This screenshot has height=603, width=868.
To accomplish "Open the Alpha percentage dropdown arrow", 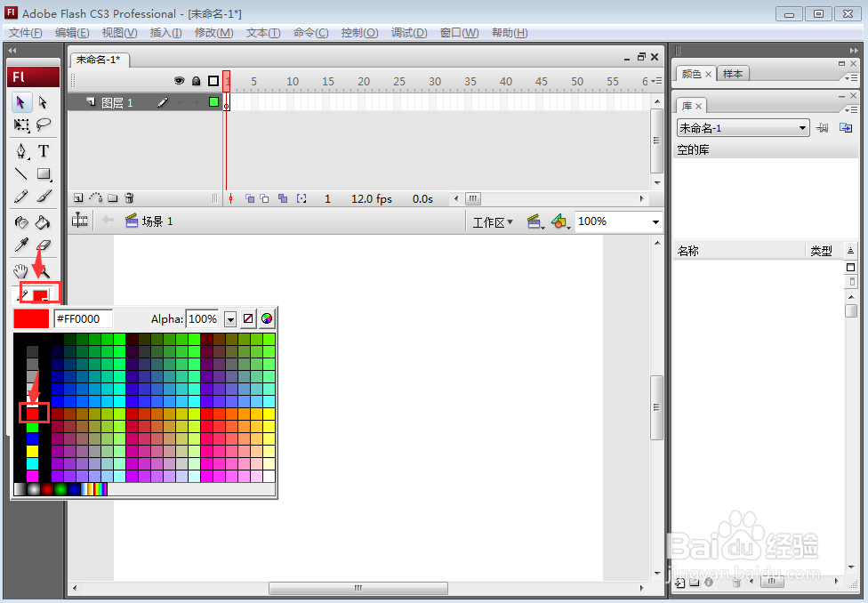I will coord(230,319).
